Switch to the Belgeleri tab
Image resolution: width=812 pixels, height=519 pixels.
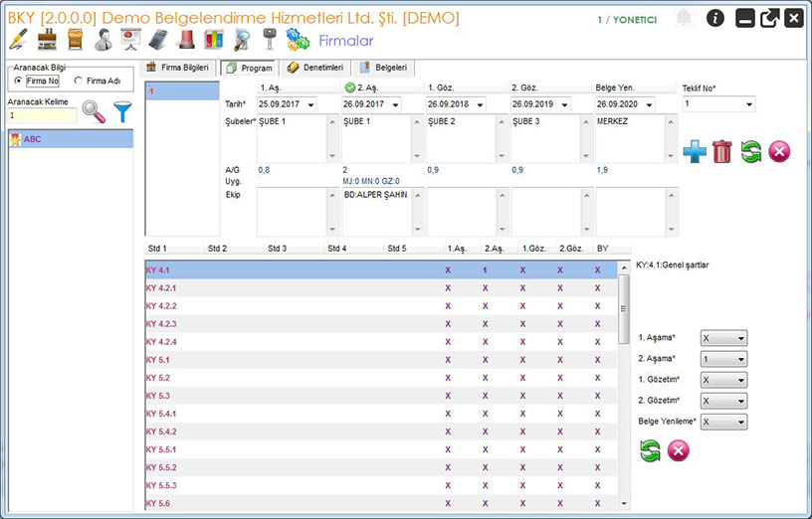(384, 68)
